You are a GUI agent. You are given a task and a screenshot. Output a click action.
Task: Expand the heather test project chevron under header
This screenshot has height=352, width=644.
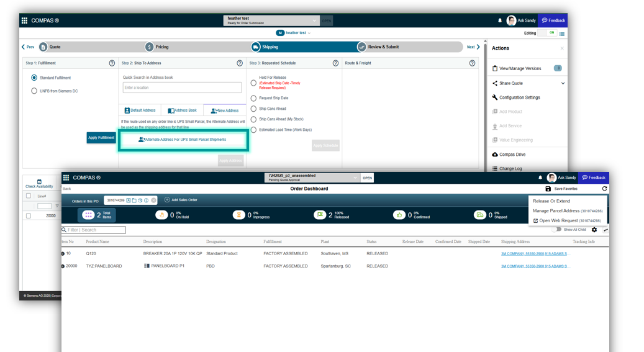309,34
